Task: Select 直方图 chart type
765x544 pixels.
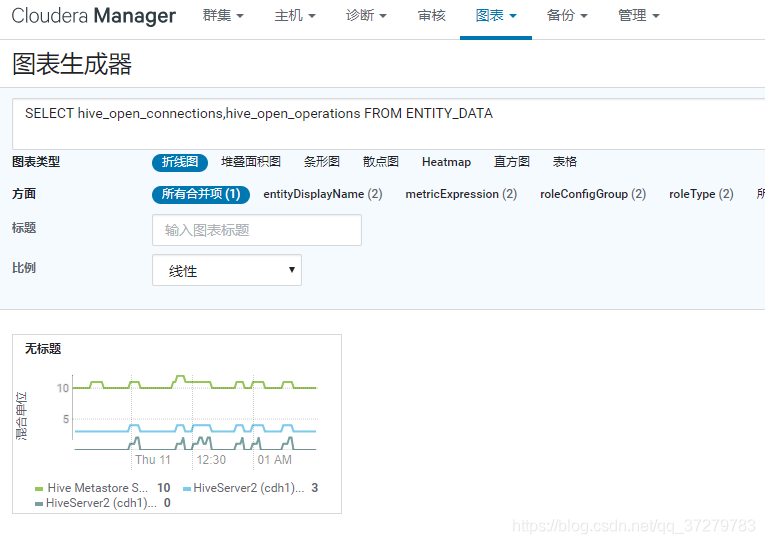Action: pyautogui.click(x=511, y=162)
